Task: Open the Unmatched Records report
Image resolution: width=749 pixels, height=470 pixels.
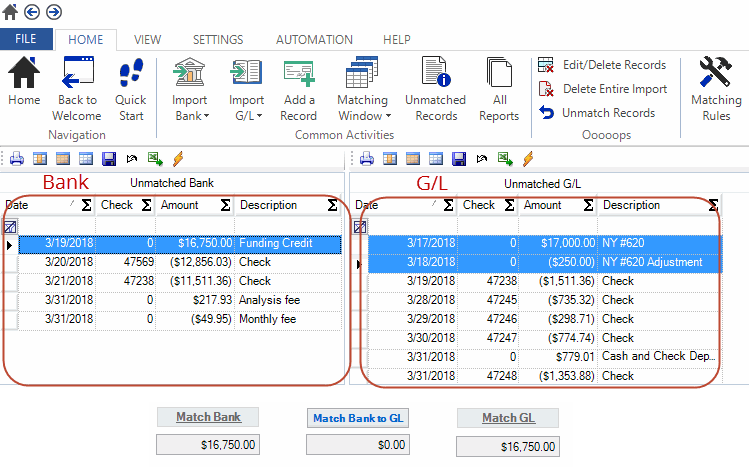Action: click(436, 88)
